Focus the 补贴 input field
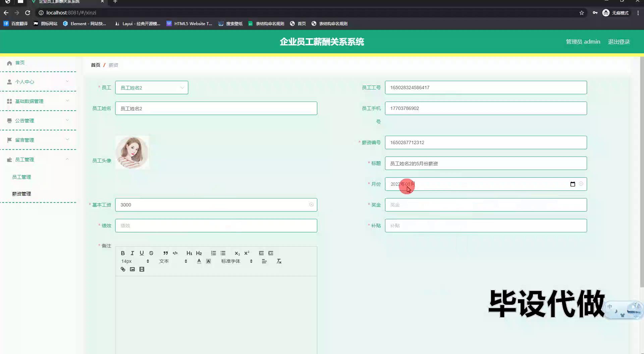Viewport: 644px width, 354px height. coord(486,226)
